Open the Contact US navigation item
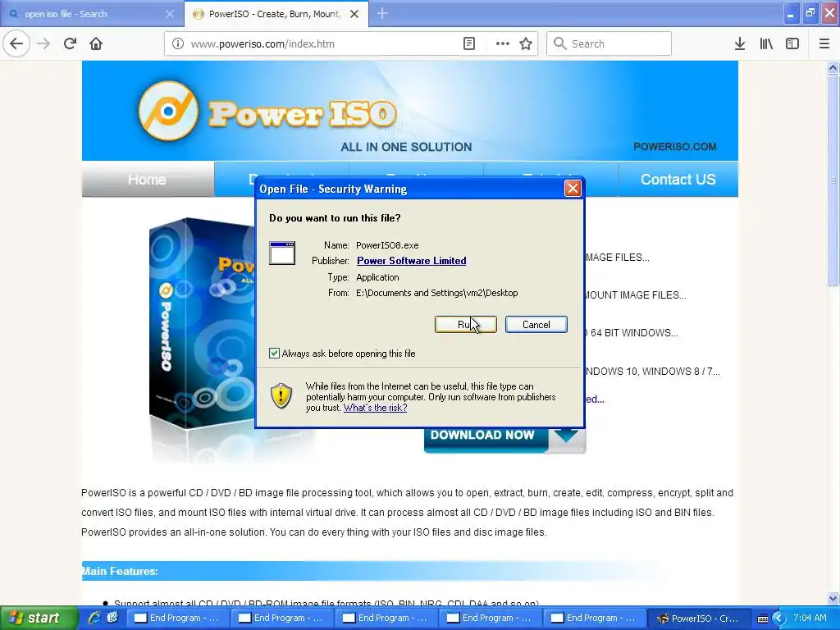Image resolution: width=840 pixels, height=630 pixels. tap(678, 180)
